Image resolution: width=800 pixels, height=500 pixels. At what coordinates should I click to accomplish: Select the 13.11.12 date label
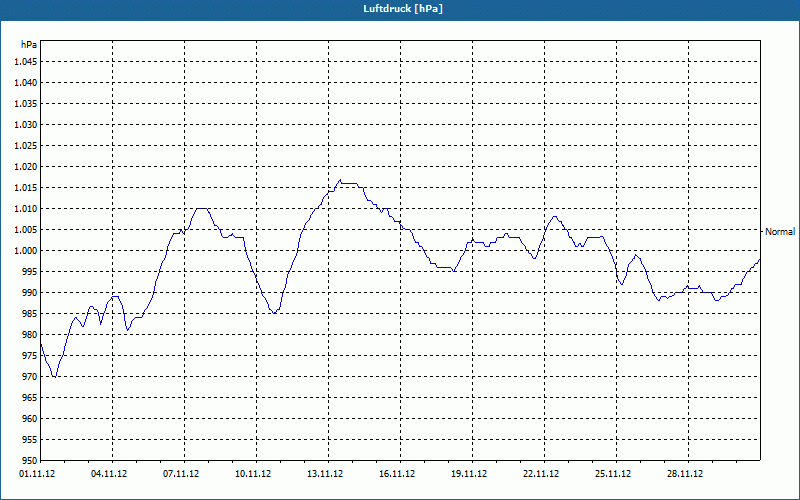[325, 474]
